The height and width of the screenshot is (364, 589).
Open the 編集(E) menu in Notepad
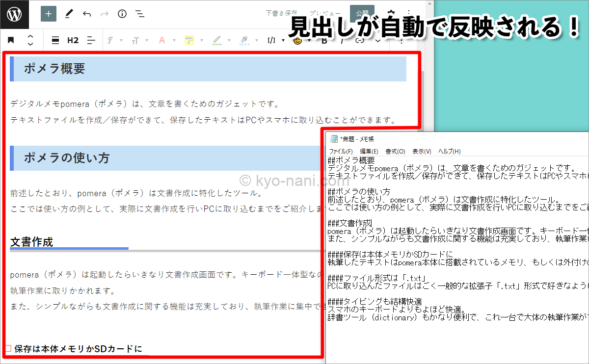(369, 152)
